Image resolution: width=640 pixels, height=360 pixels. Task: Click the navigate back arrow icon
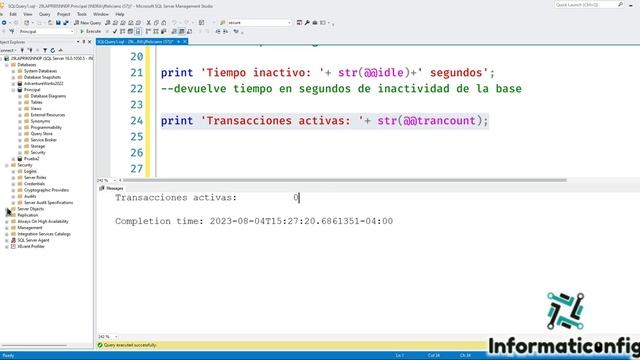(4, 23)
